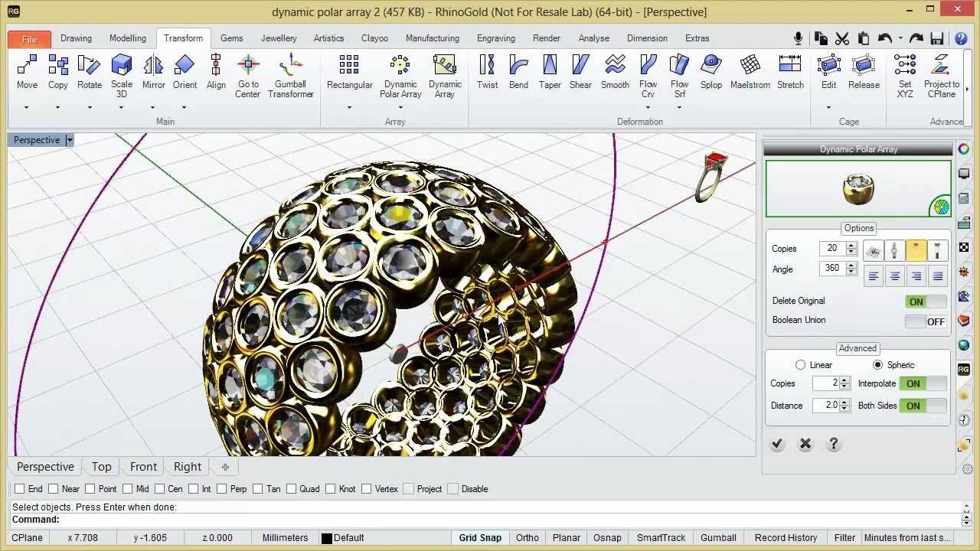Select the Orient tool

pyautogui.click(x=185, y=66)
